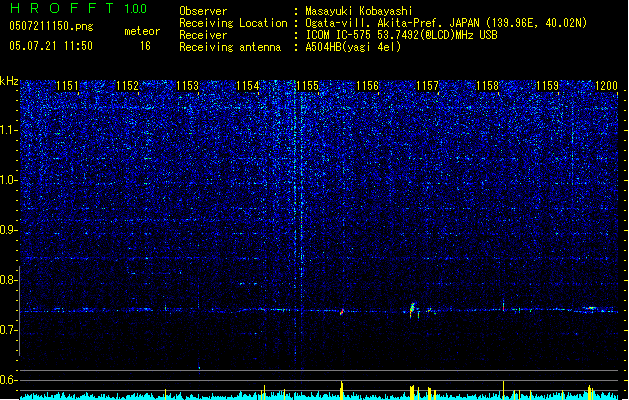Select observer name Masayuki Kobayashi

point(359,11)
